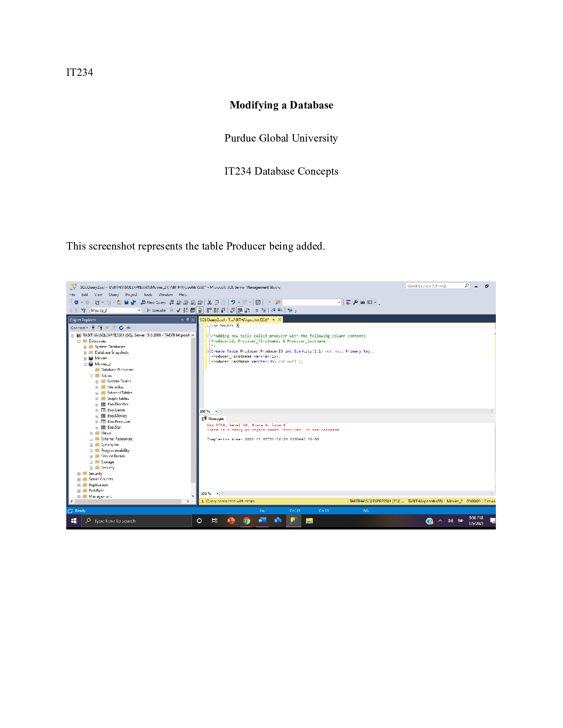Image resolution: width=563 pixels, height=728 pixels.
Task: Open File Explorer from the taskbar
Action: (309, 521)
